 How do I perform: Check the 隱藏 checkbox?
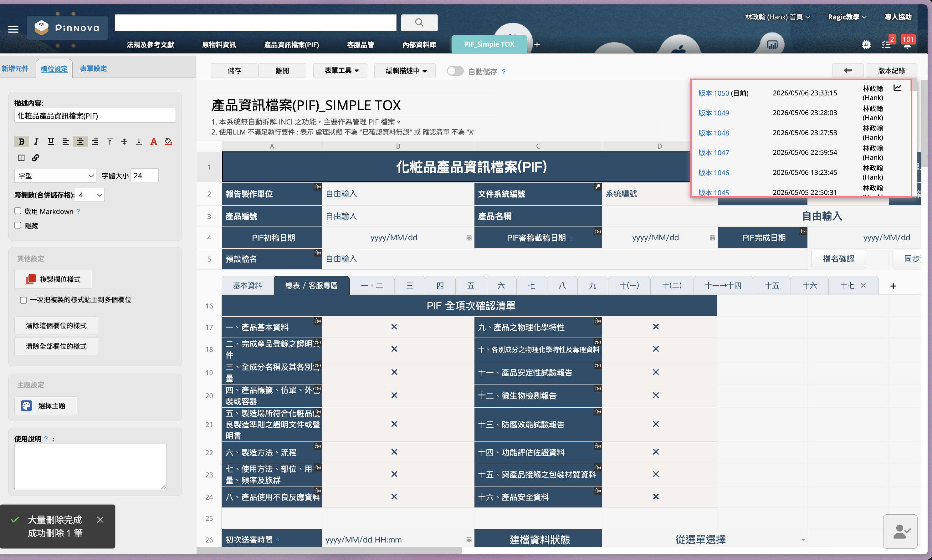[x=18, y=225]
